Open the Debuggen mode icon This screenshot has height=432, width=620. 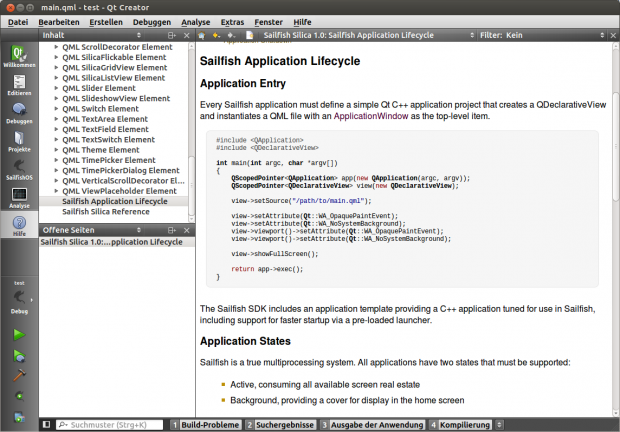[x=19, y=111]
